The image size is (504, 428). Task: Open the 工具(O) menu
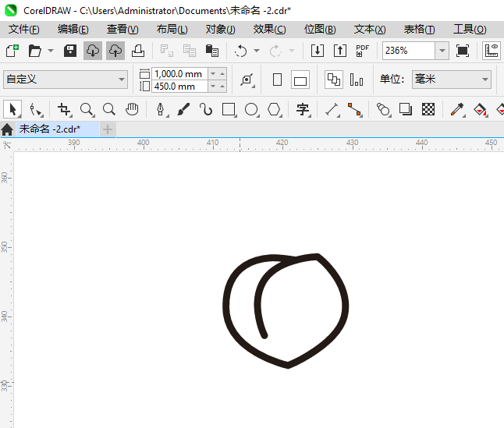(470, 29)
